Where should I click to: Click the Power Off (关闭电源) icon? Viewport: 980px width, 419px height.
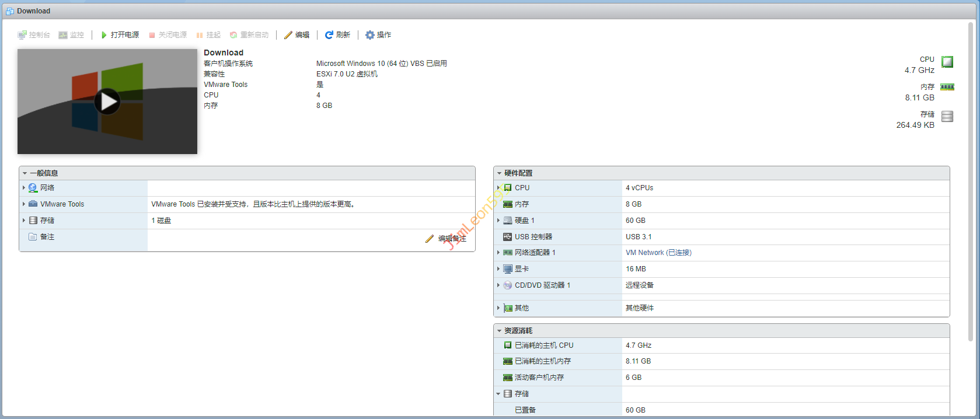tap(152, 35)
